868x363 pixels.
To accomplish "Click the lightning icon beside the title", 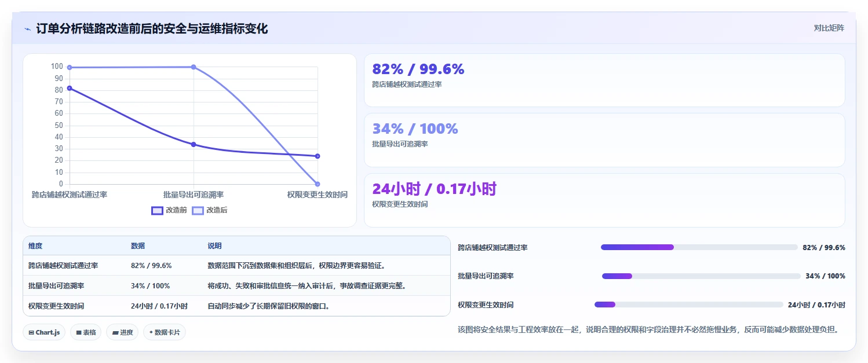I will click(x=27, y=29).
